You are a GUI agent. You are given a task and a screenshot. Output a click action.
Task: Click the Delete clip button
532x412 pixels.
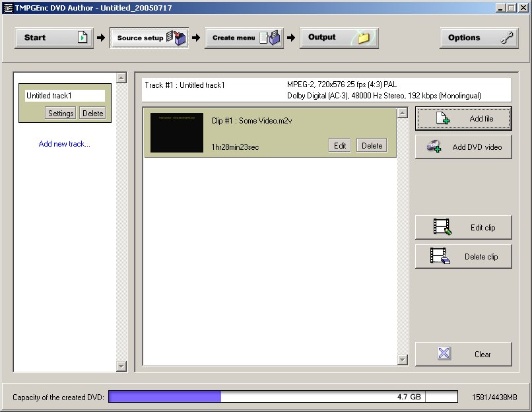pyautogui.click(x=463, y=257)
